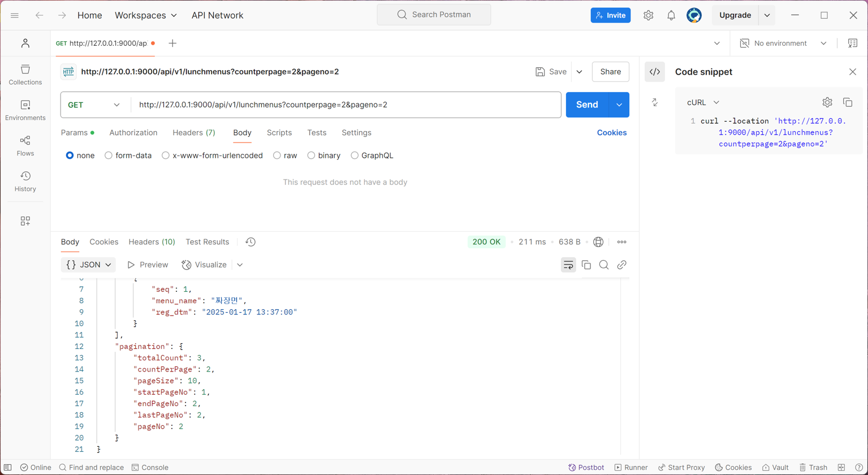Image resolution: width=868 pixels, height=475 pixels.
Task: Search within the response body
Action: (604, 265)
